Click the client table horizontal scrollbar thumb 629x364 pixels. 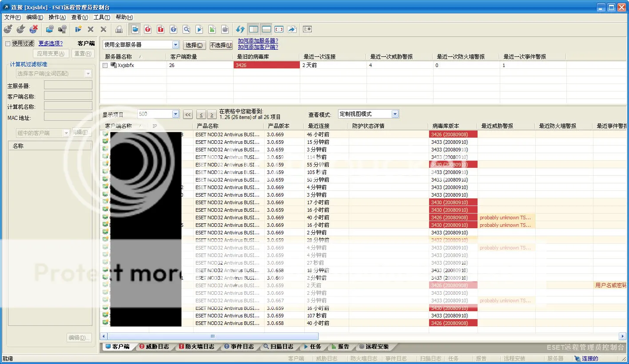212,336
